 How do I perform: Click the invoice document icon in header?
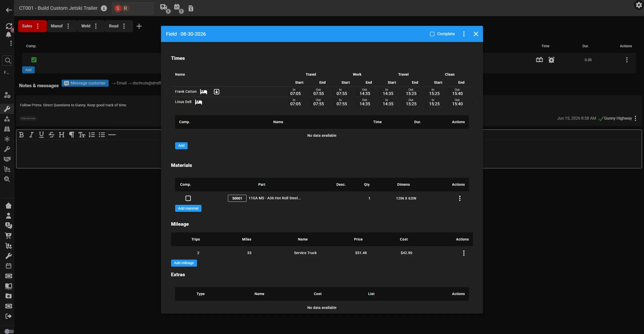point(191,8)
